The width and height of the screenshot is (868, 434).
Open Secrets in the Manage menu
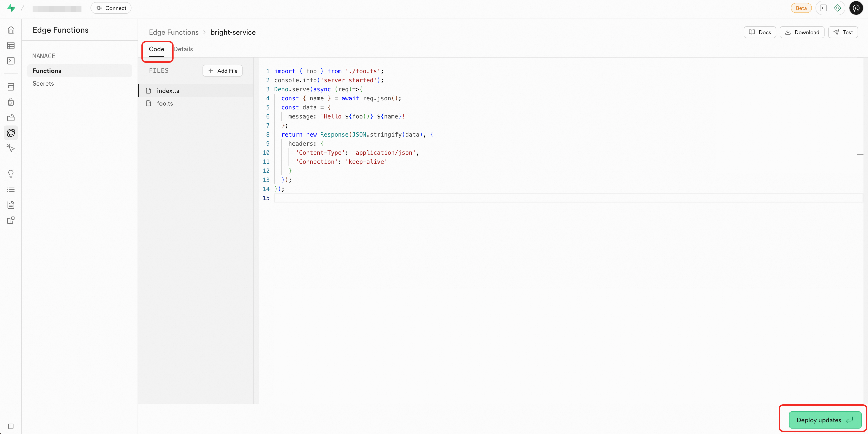tap(43, 84)
